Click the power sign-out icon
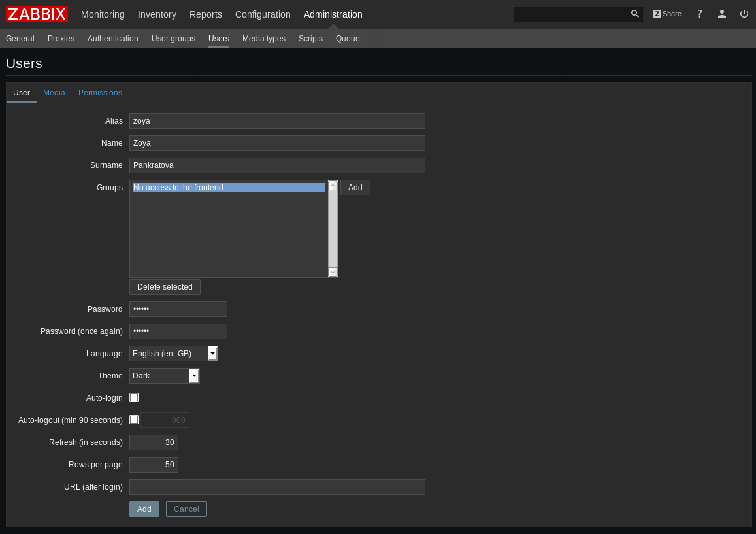The height and width of the screenshot is (534, 756). (x=744, y=14)
